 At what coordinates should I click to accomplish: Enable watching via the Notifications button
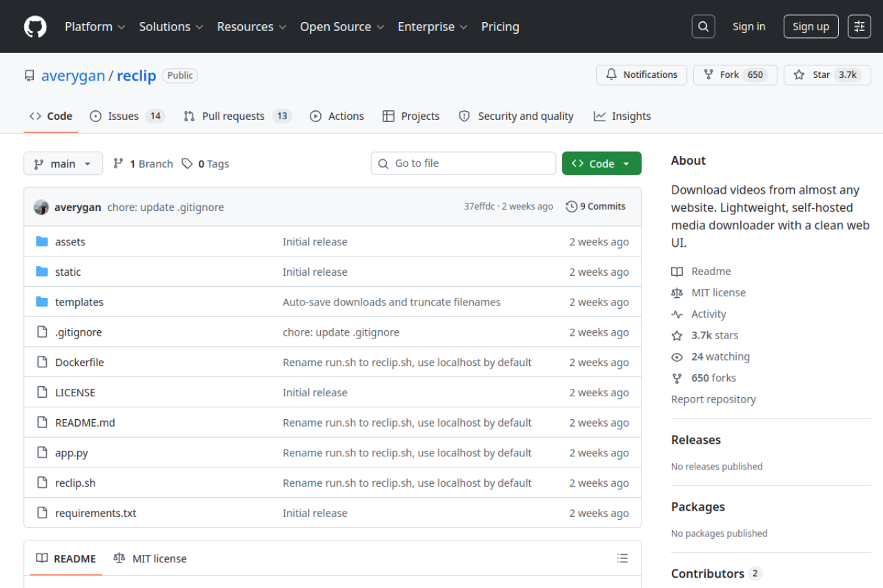[x=641, y=75]
